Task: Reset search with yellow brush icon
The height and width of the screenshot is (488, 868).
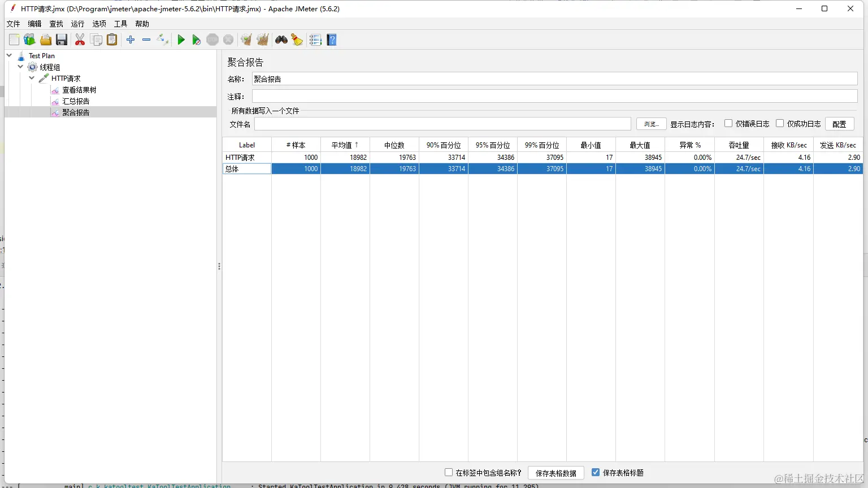Action: tap(297, 40)
